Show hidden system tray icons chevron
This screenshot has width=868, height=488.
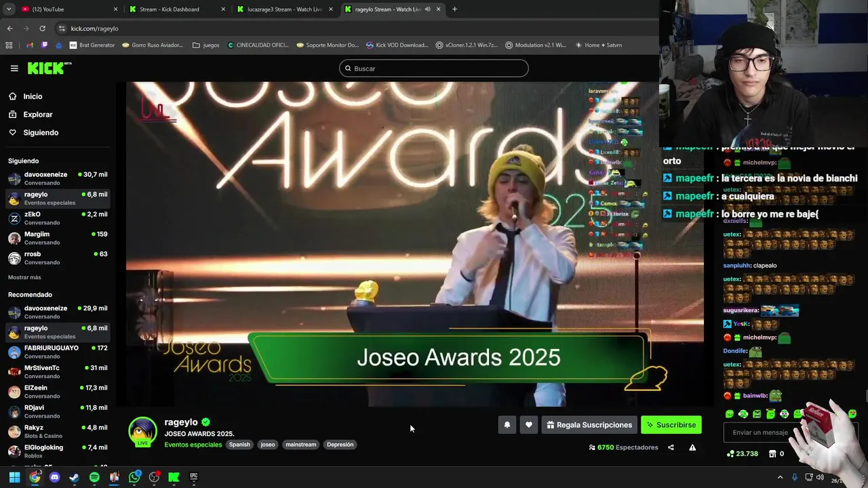[x=780, y=477]
